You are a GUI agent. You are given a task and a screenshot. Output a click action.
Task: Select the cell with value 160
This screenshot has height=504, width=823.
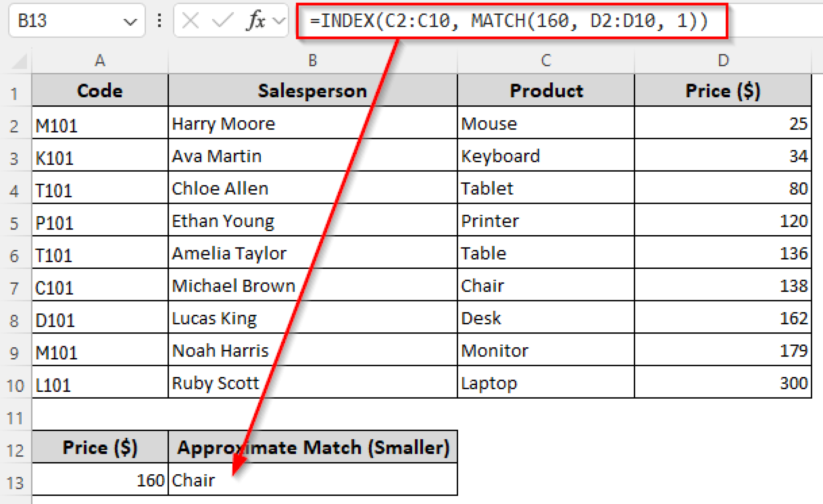(x=99, y=479)
